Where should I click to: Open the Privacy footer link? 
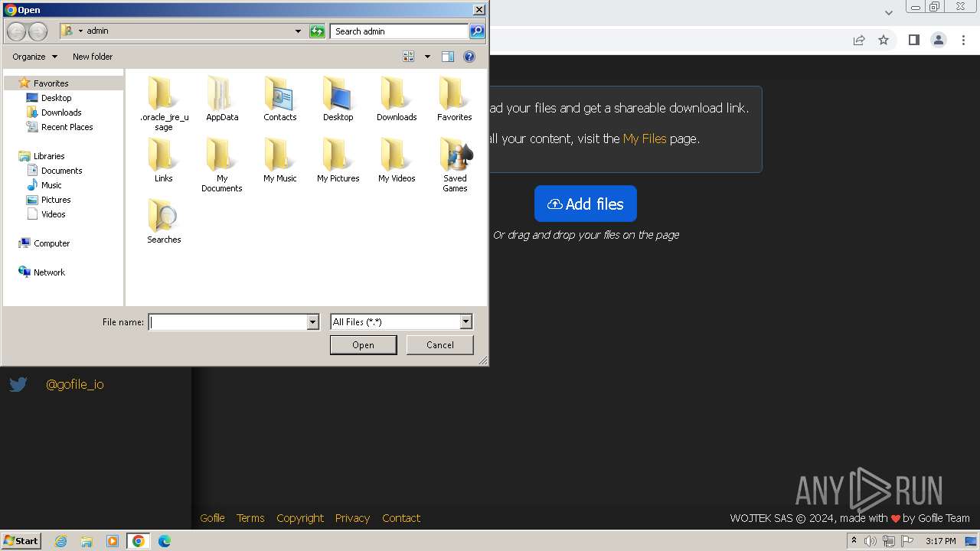click(352, 518)
